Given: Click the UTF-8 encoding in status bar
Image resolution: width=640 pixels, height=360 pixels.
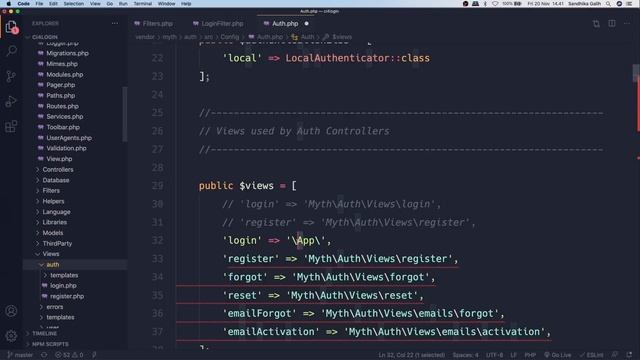Looking at the screenshot, I should point(495,355).
